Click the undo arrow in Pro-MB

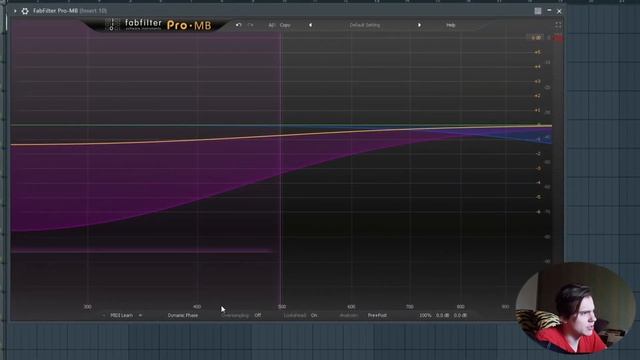238,25
